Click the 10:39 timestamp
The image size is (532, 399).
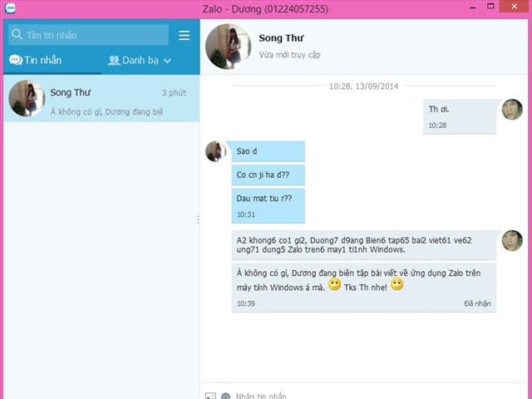point(246,303)
